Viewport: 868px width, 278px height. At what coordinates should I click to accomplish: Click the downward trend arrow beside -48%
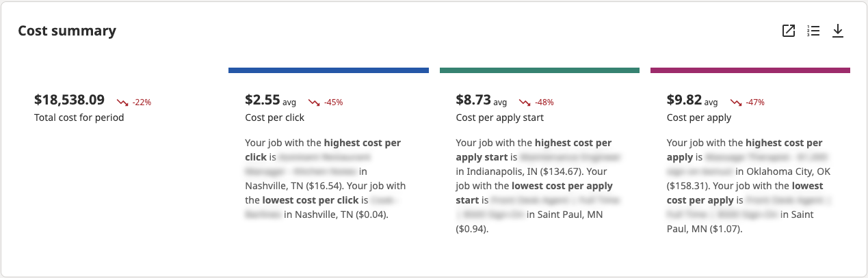pyautogui.click(x=525, y=102)
